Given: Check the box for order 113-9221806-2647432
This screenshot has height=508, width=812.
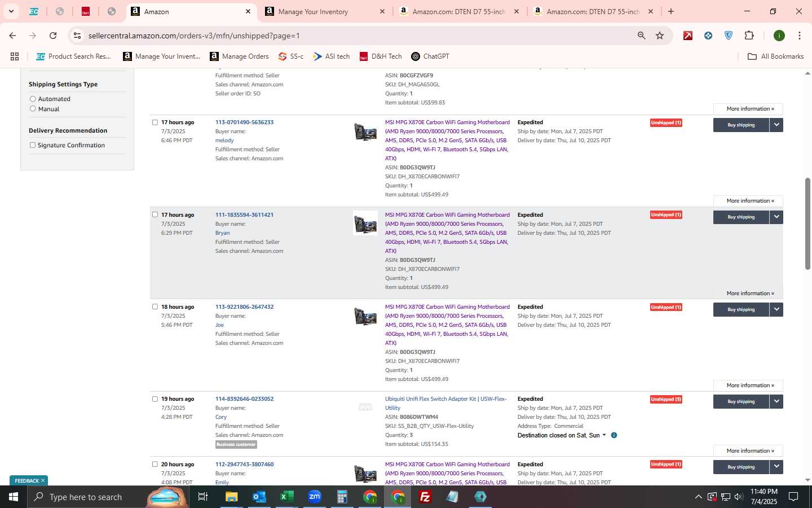Looking at the screenshot, I should pos(155,306).
